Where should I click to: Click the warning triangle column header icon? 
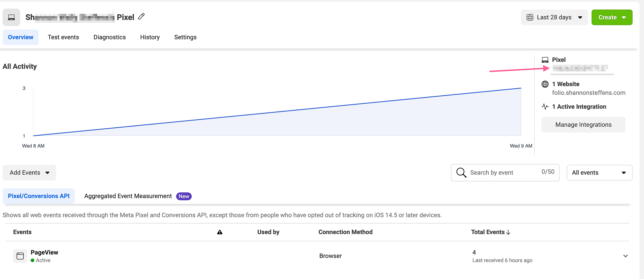point(220,232)
